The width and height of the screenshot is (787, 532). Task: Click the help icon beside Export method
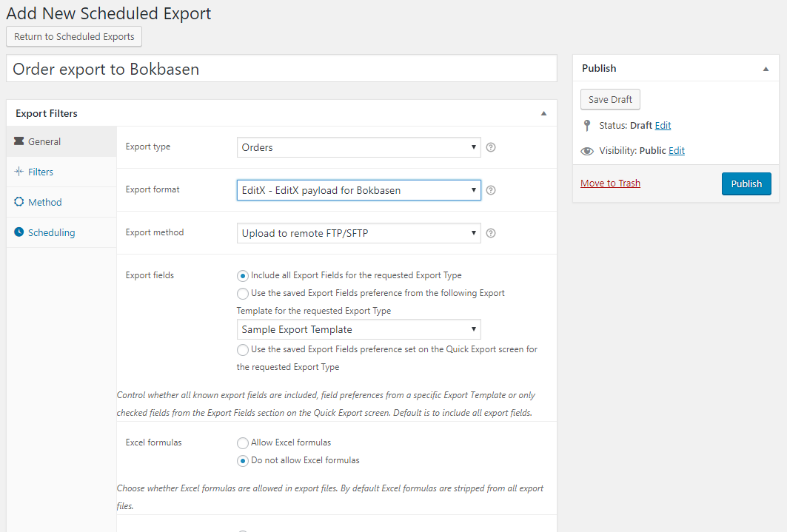click(491, 233)
